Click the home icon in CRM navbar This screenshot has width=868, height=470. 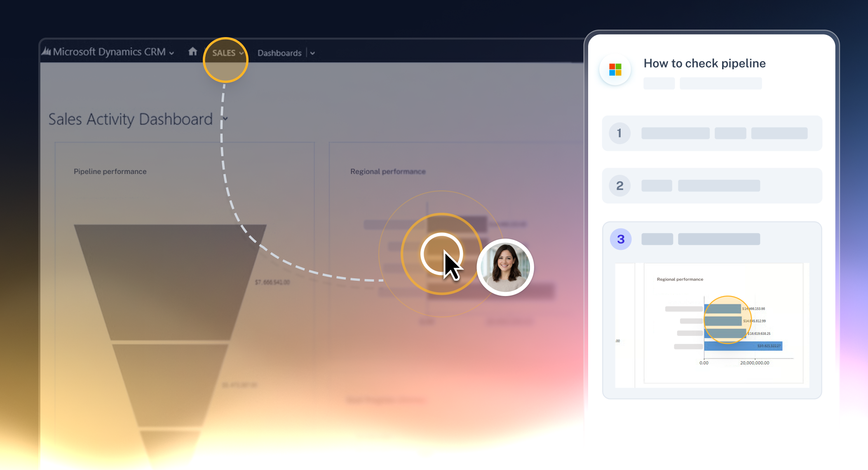[192, 52]
